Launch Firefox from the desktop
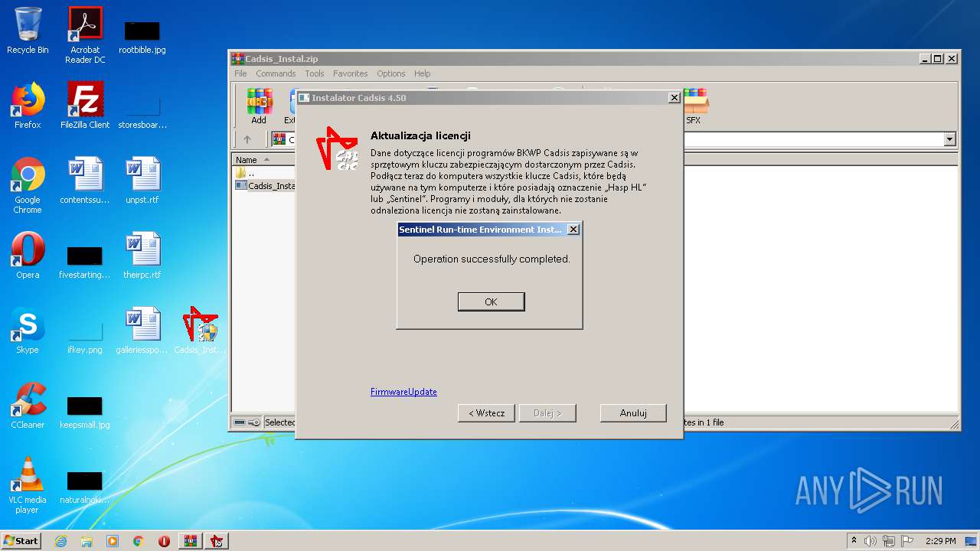Screen dimensions: 980x551 28,106
